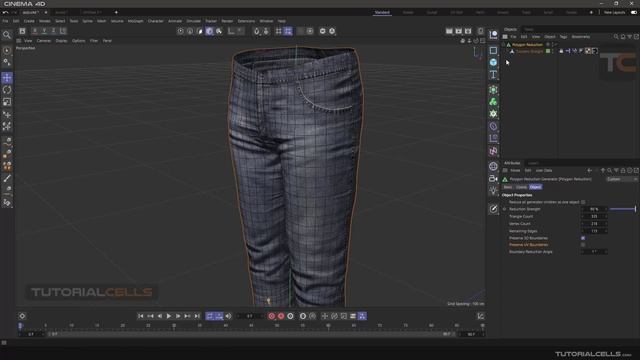Open the Tags menu in Objects manager
The width and height of the screenshot is (640, 360).
563,37
